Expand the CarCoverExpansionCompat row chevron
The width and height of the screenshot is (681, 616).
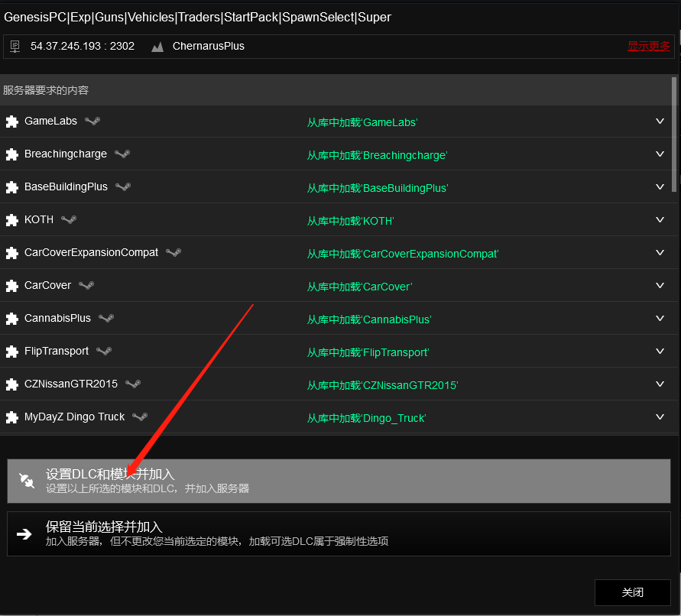[660, 253]
